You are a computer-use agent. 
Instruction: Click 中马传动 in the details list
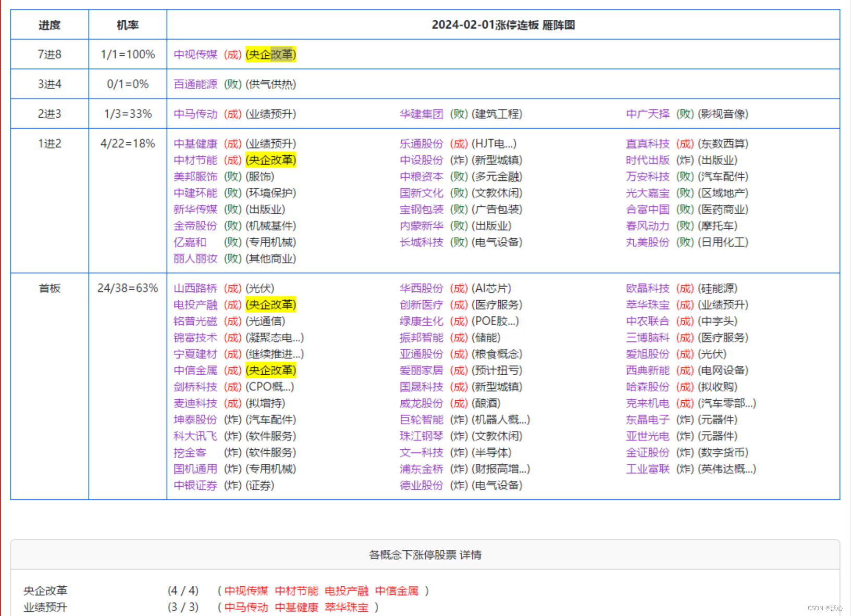(246, 607)
